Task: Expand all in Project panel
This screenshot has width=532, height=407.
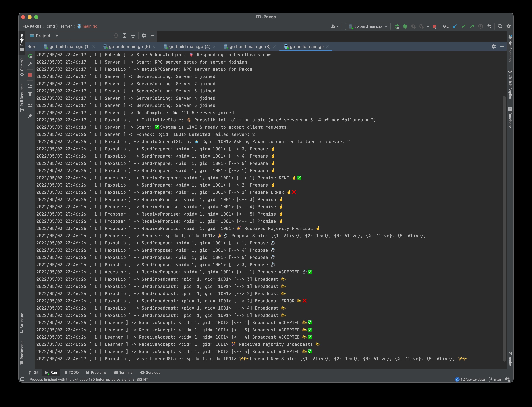Action: click(x=124, y=36)
